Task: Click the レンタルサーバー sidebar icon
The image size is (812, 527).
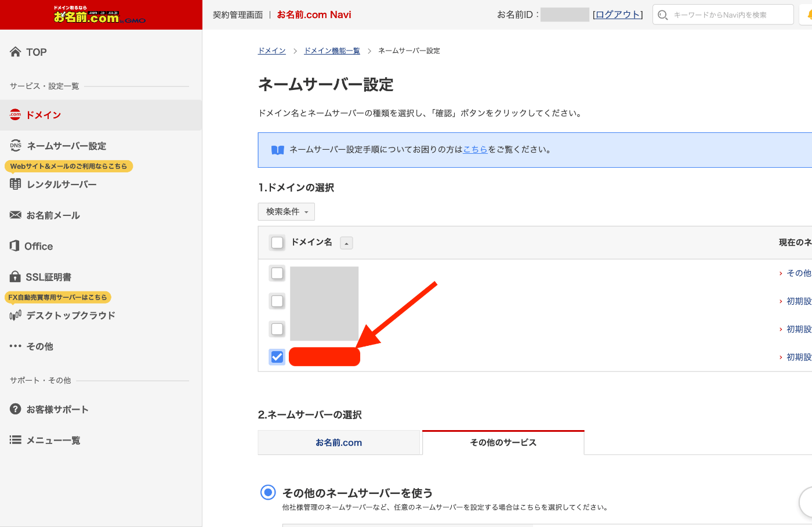Action: point(15,184)
